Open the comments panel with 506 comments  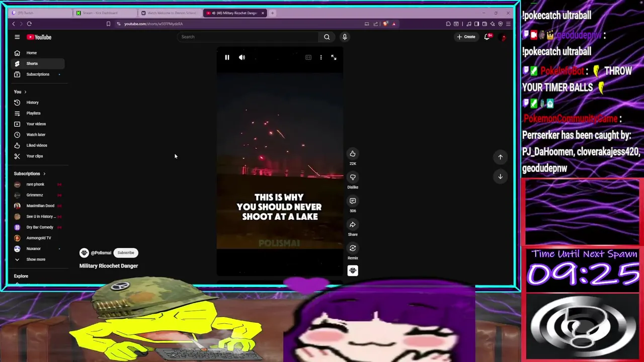point(353,201)
